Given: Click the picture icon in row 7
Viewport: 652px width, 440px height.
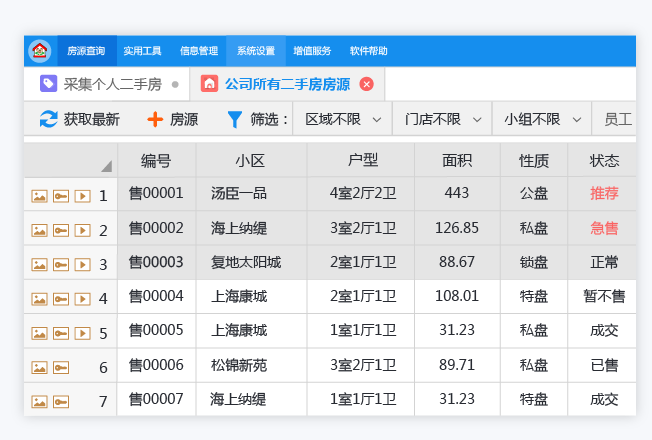Looking at the screenshot, I should tap(40, 401).
